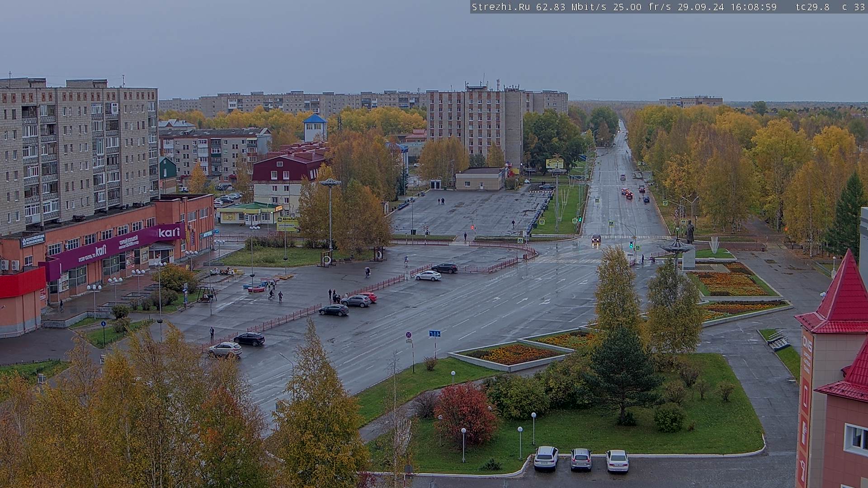Click the large white kari storefront sign

[x=169, y=233]
